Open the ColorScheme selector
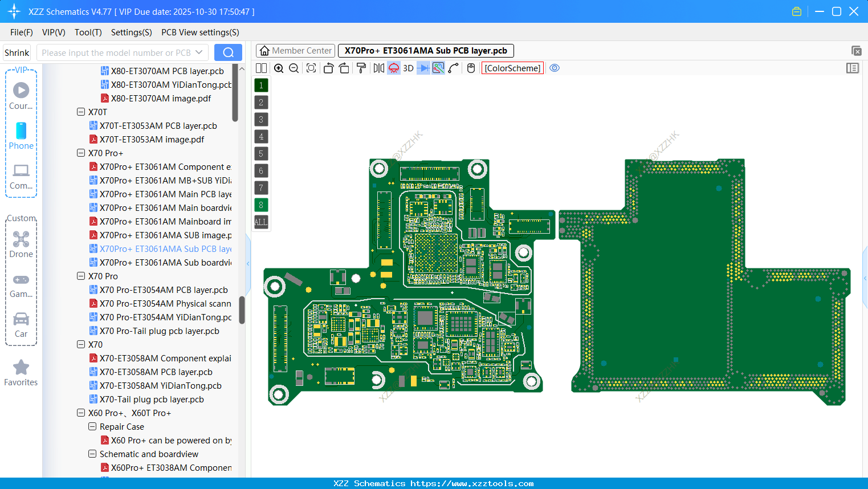Image resolution: width=868 pixels, height=489 pixels. point(512,68)
